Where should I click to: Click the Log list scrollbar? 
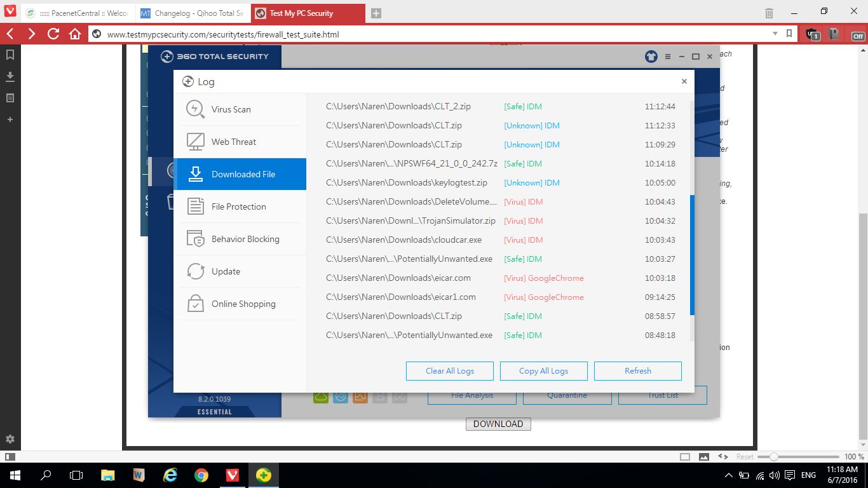(692, 254)
